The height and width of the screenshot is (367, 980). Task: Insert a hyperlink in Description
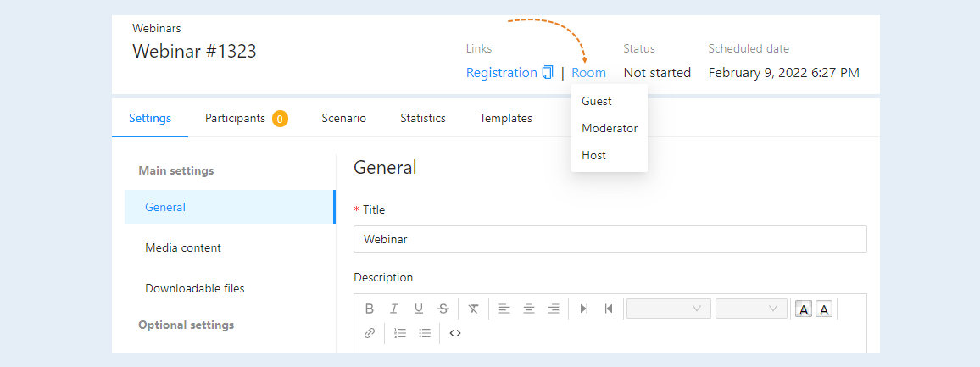pos(370,333)
